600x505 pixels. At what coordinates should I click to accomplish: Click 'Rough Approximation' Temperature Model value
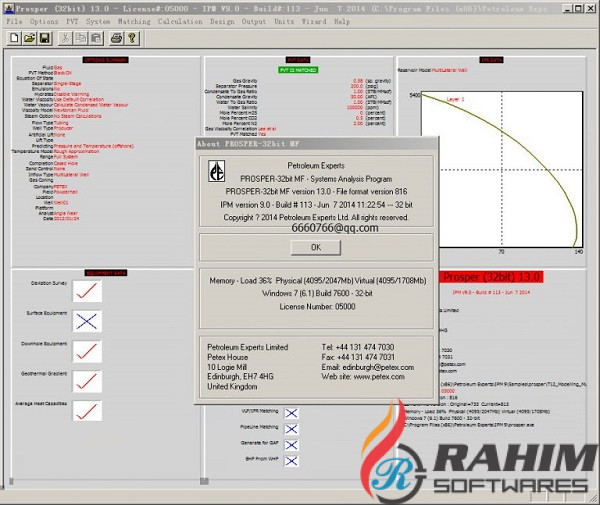(x=76, y=152)
